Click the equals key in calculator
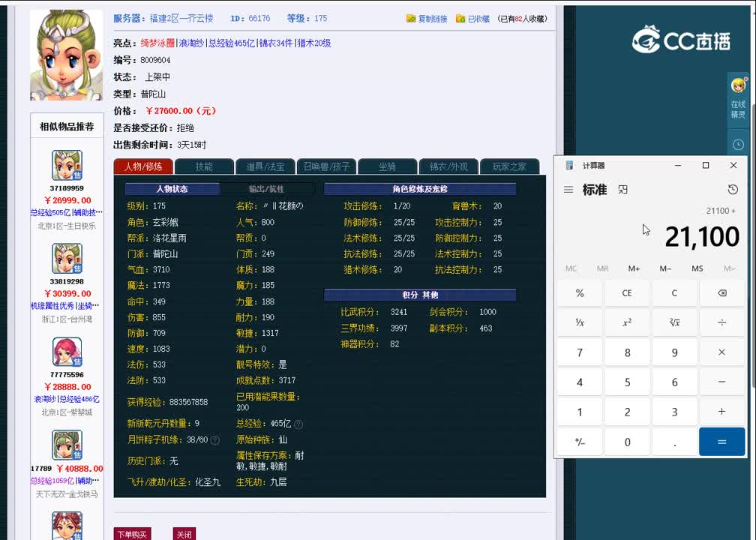 (x=721, y=442)
